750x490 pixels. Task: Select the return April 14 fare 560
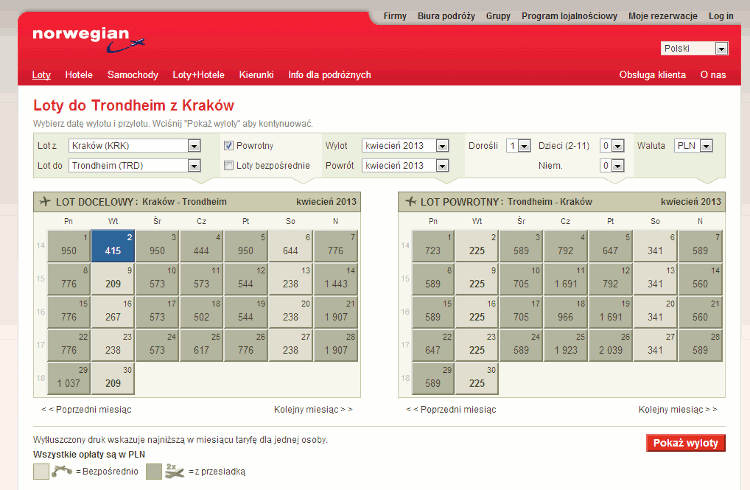pyautogui.click(x=700, y=279)
